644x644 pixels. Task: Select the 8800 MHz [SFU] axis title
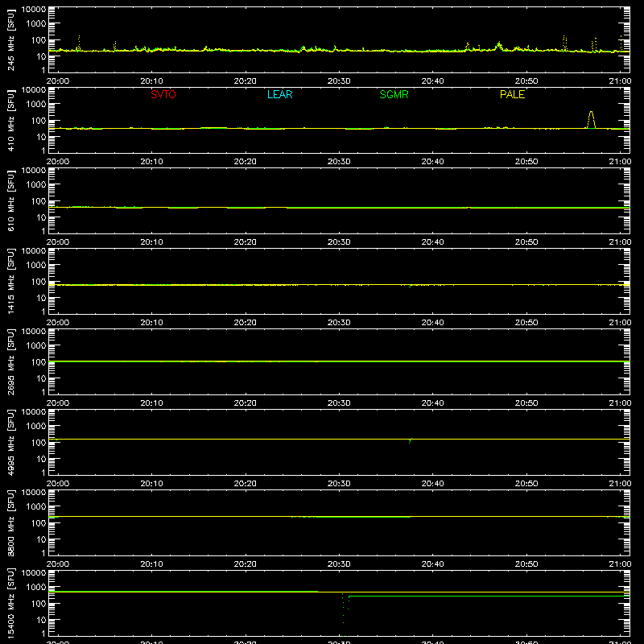click(x=10, y=522)
